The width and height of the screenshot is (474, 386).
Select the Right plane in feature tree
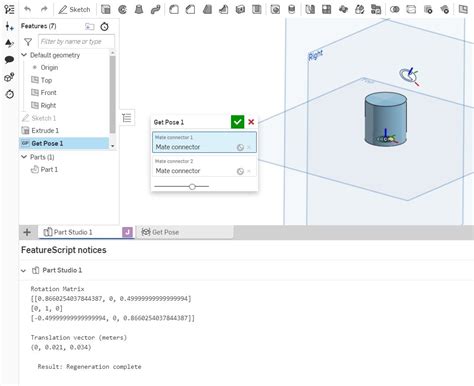44,106
